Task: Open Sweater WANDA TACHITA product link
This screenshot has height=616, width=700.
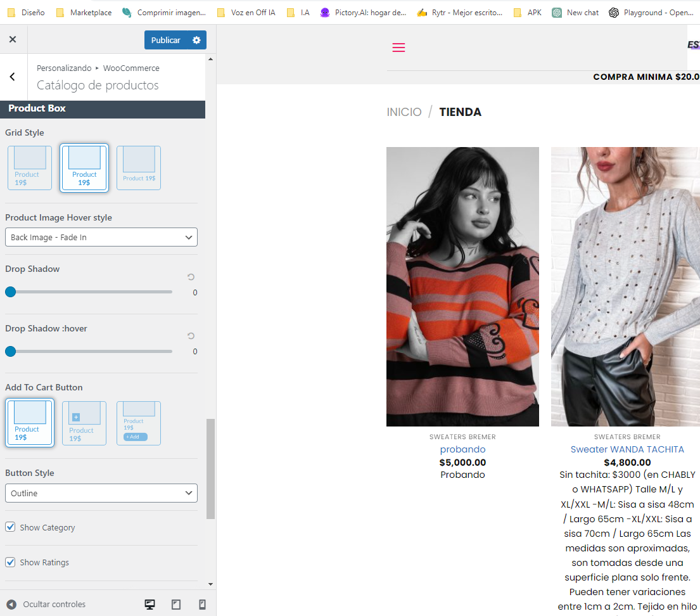Action: [627, 449]
